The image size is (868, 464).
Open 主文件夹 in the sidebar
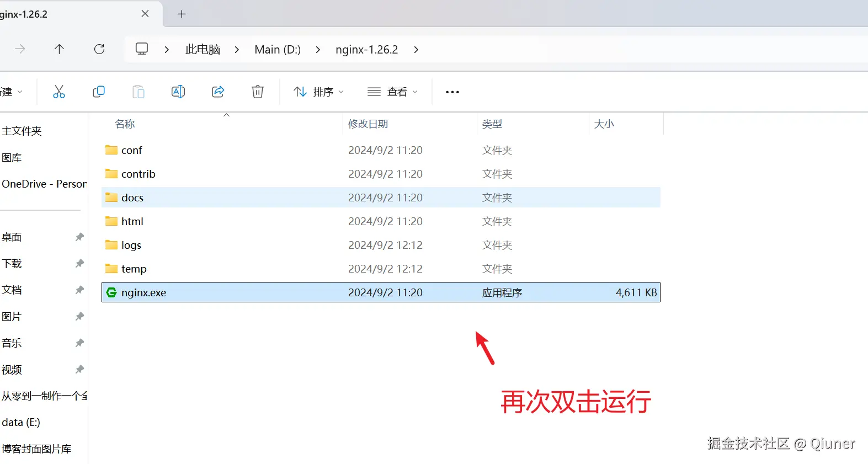22,131
